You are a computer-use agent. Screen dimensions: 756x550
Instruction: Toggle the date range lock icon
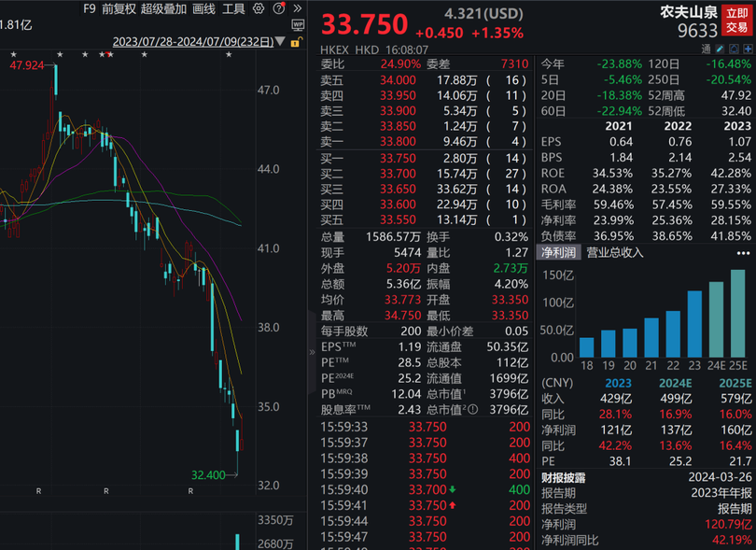coord(296,42)
